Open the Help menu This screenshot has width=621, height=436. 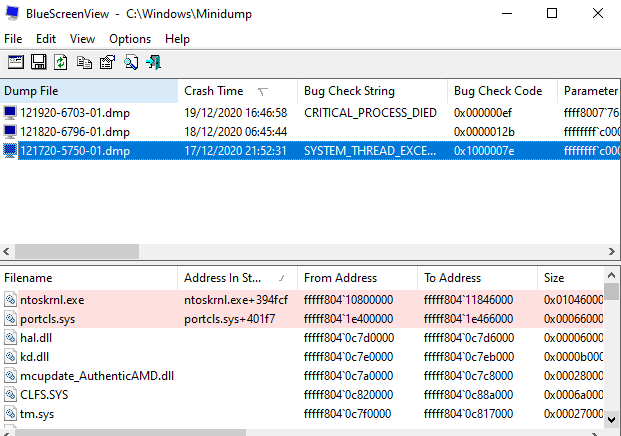coord(177,39)
